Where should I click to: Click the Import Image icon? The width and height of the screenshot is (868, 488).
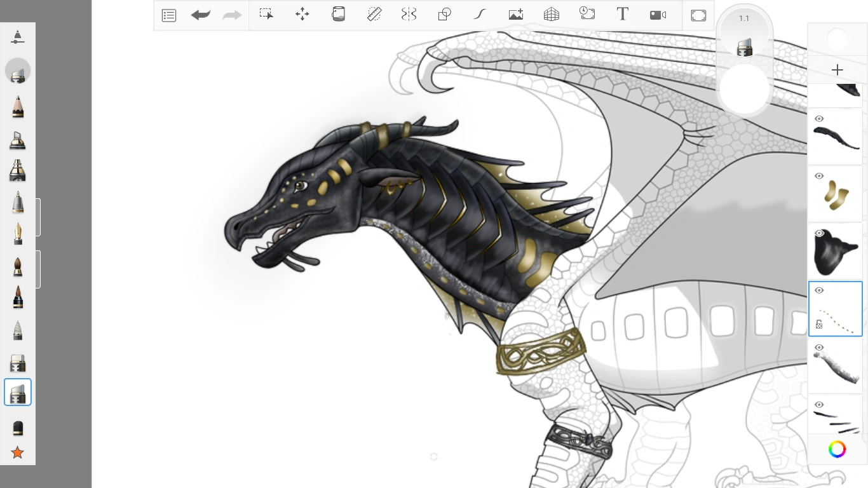515,14
